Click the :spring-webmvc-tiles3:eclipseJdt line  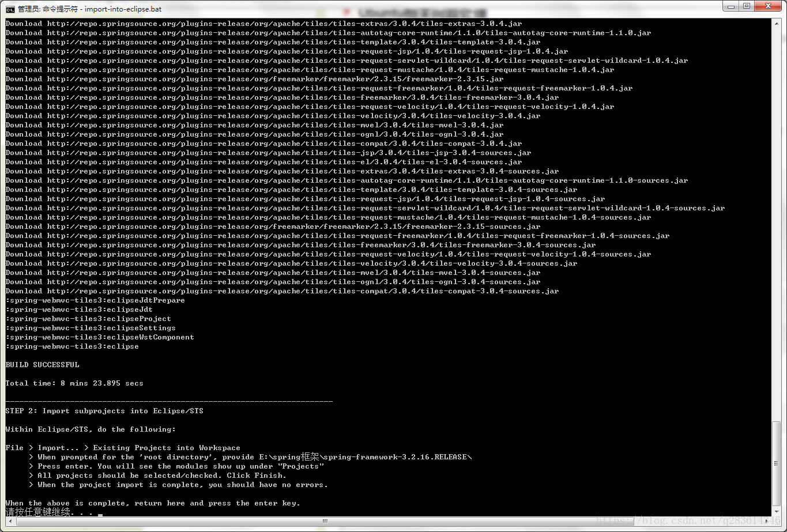click(x=79, y=310)
